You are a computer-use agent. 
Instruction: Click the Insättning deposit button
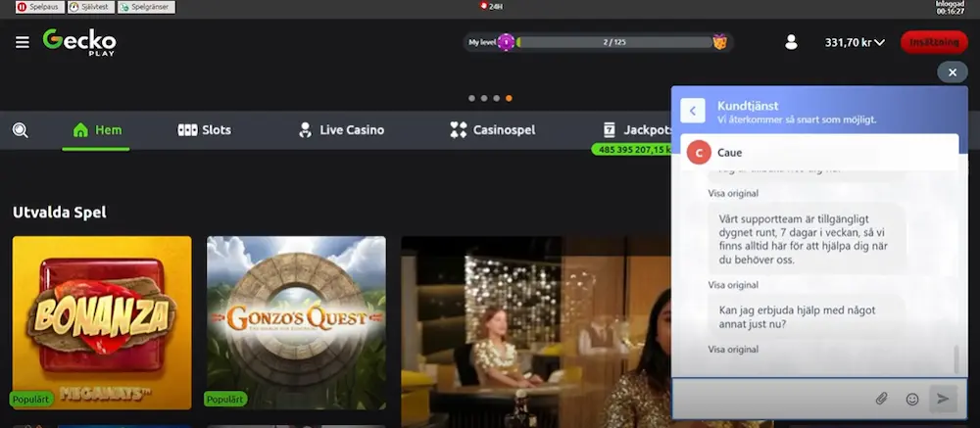(934, 42)
